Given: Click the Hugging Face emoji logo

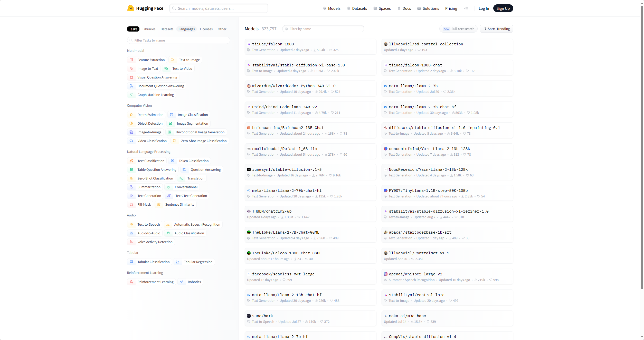Looking at the screenshot, I should click(131, 8).
